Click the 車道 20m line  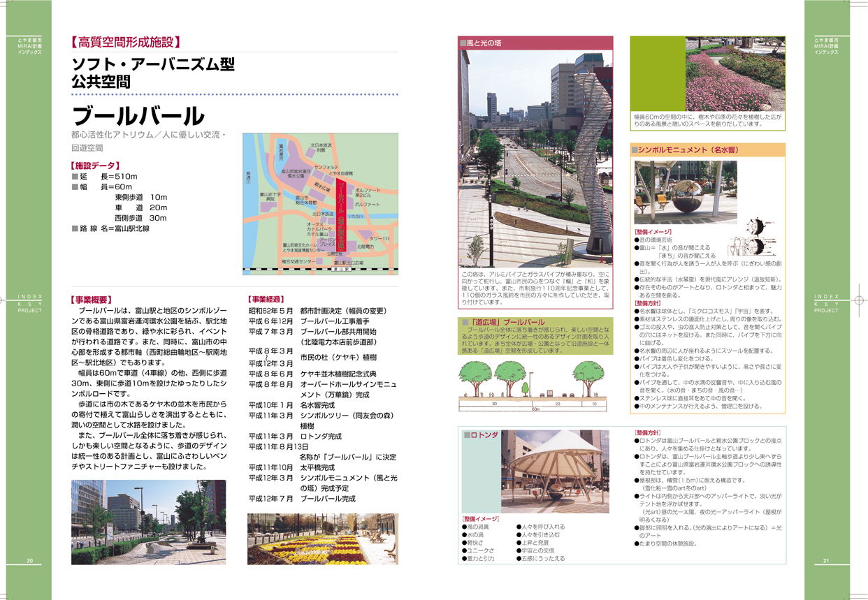tap(141, 207)
